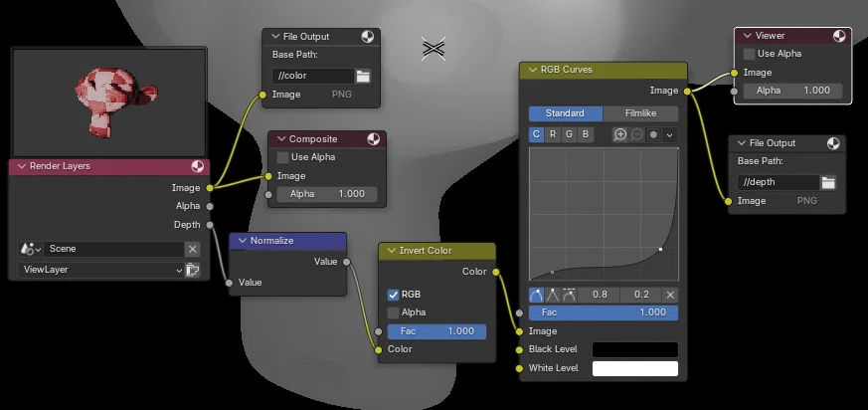Click the //depth base path field
Screen dimensions: 868x410
779,182
